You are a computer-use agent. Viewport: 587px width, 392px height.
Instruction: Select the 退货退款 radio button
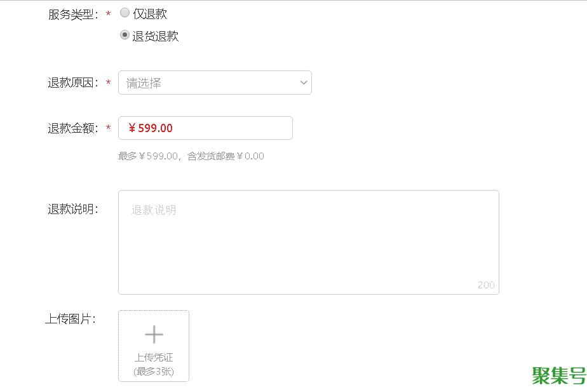[125, 36]
